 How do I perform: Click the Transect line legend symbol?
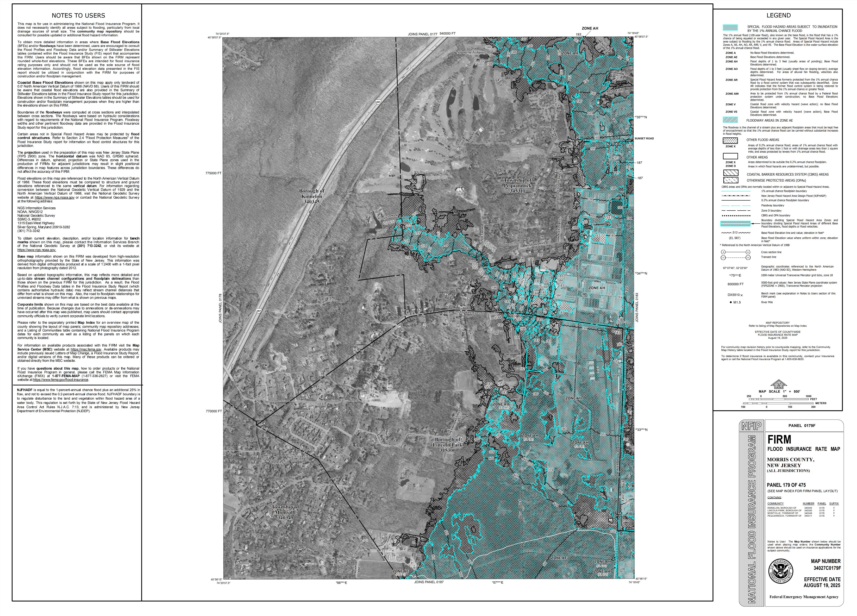pyautogui.click(x=735, y=257)
